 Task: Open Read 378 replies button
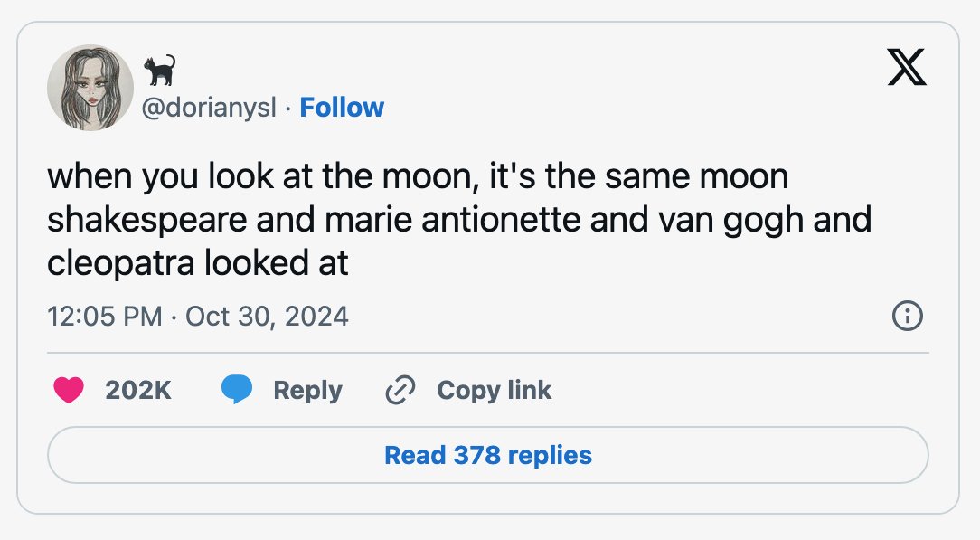tap(488, 455)
